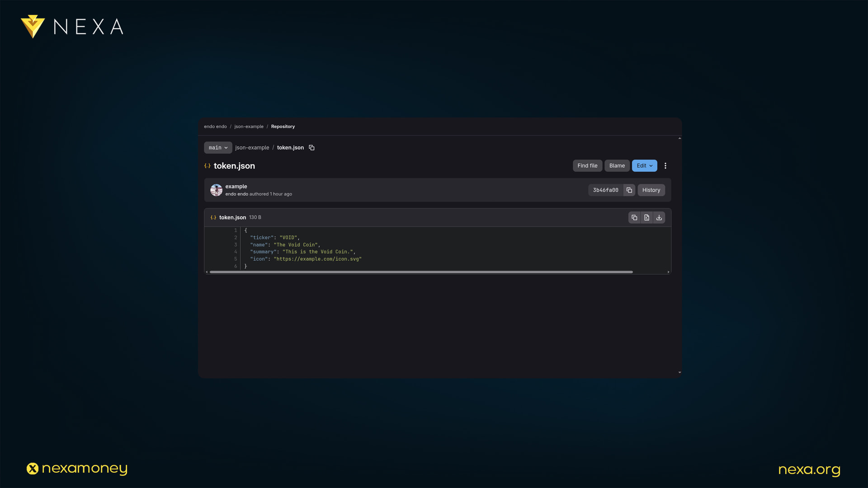View Blame for token.json
The image size is (868, 488).
[617, 166]
